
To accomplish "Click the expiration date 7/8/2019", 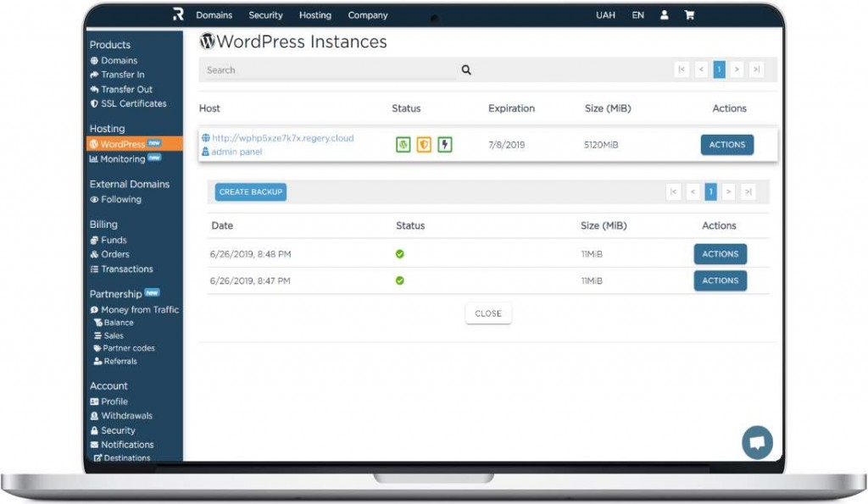I will click(x=507, y=144).
